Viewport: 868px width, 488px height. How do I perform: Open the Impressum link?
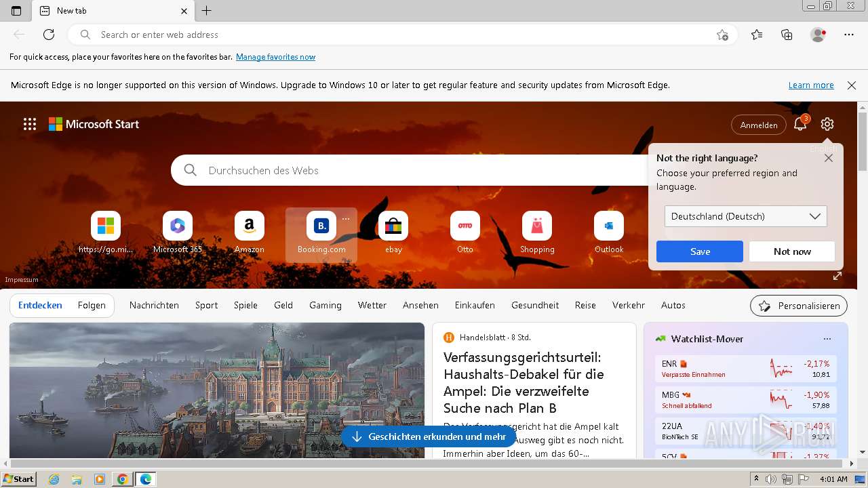coord(22,280)
